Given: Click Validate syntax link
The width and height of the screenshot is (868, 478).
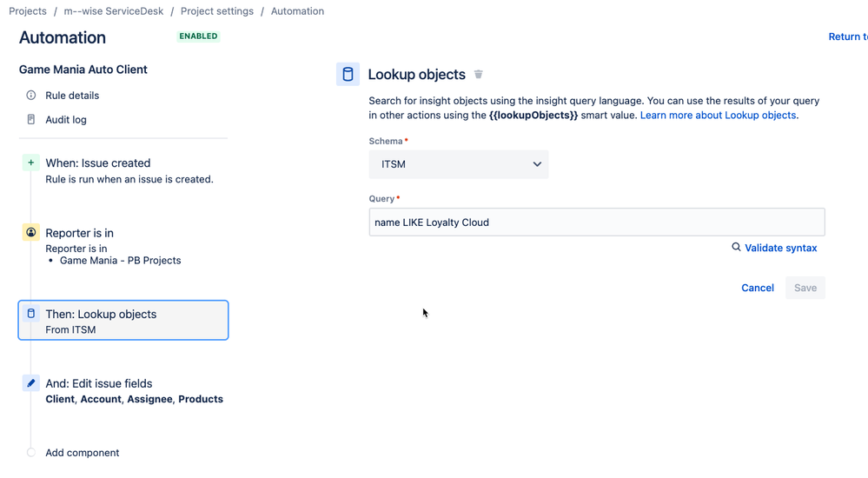Looking at the screenshot, I should click(x=780, y=248).
